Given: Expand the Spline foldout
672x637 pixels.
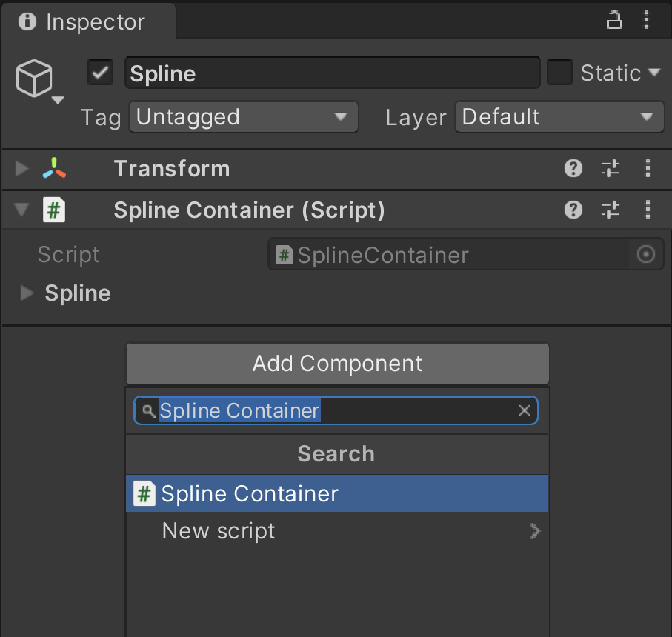Looking at the screenshot, I should [27, 293].
